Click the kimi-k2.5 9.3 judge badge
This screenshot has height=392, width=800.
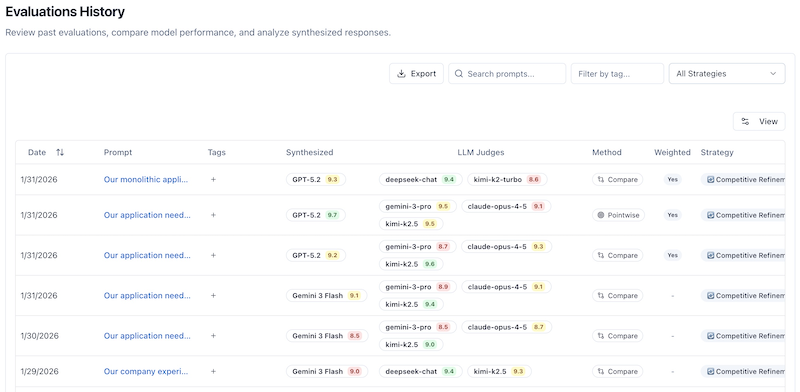tap(499, 371)
